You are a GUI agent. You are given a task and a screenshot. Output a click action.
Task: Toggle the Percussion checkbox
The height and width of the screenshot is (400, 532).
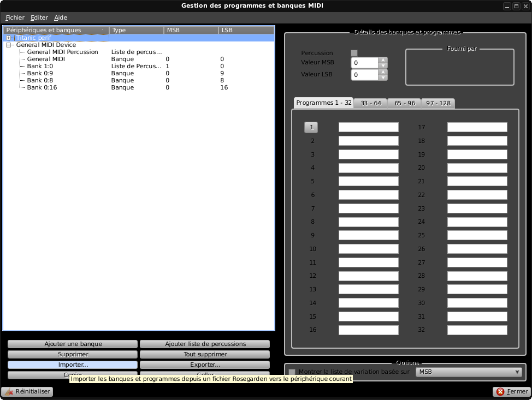coord(354,53)
